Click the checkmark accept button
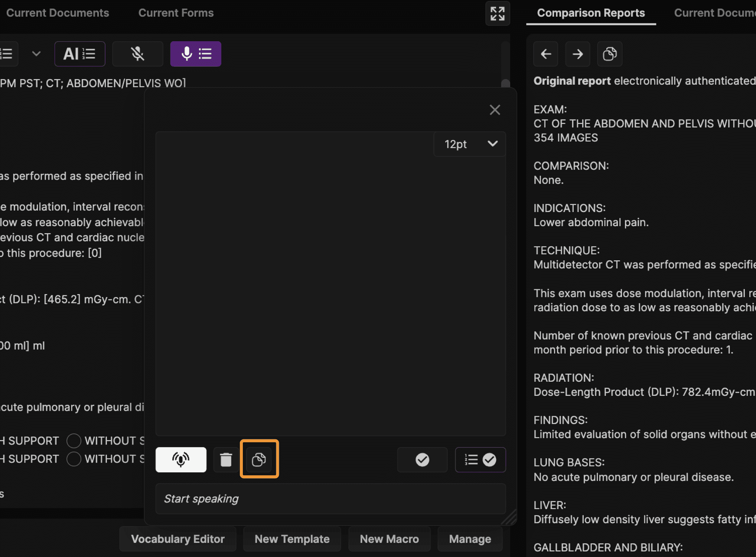This screenshot has width=756, height=557. click(422, 460)
